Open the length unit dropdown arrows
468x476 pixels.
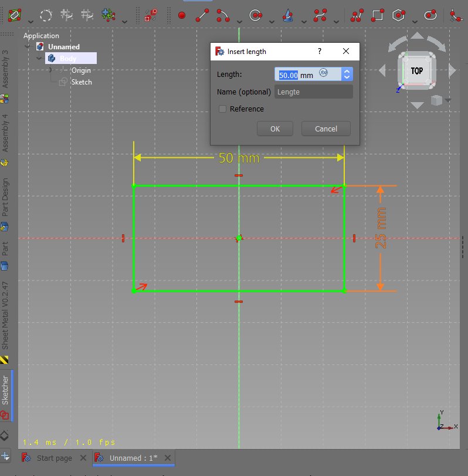point(347,75)
